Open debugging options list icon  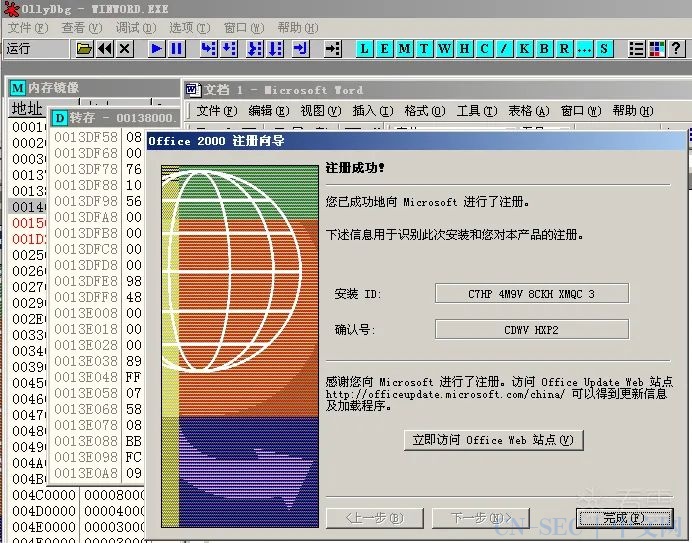tap(636, 49)
